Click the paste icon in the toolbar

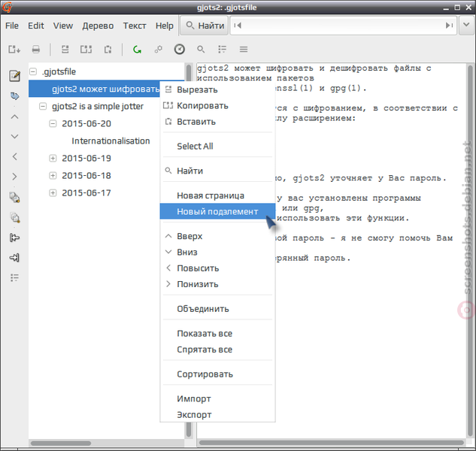coord(108,49)
